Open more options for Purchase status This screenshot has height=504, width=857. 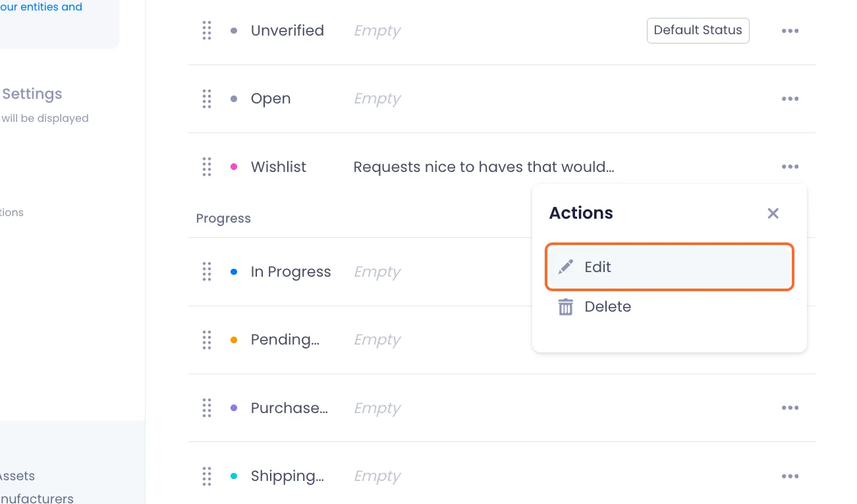790,408
